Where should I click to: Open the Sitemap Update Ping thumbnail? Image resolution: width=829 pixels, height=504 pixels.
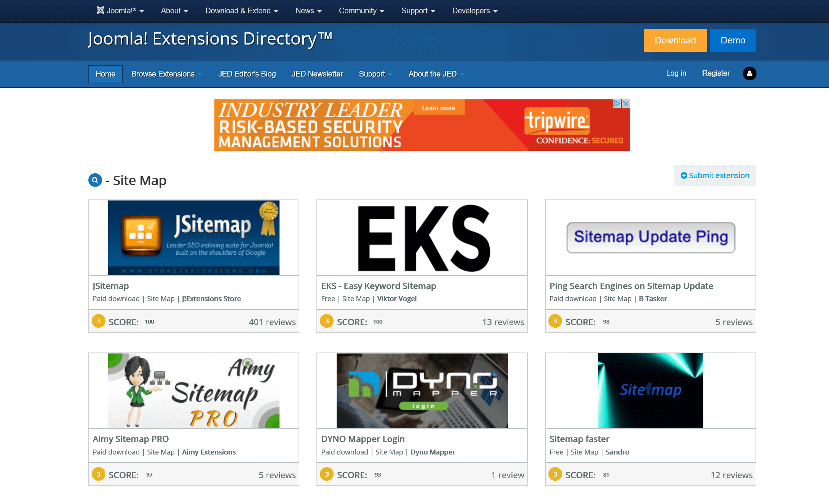coord(650,238)
